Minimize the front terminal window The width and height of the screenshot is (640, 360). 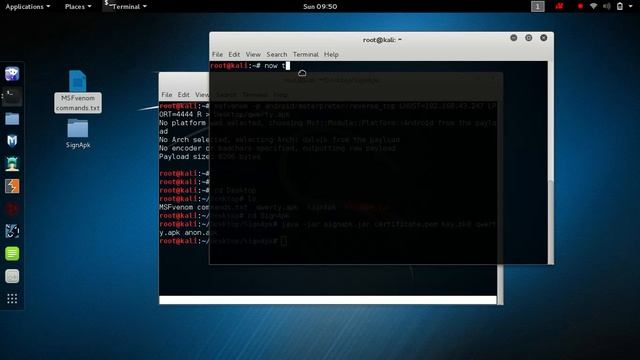513,38
